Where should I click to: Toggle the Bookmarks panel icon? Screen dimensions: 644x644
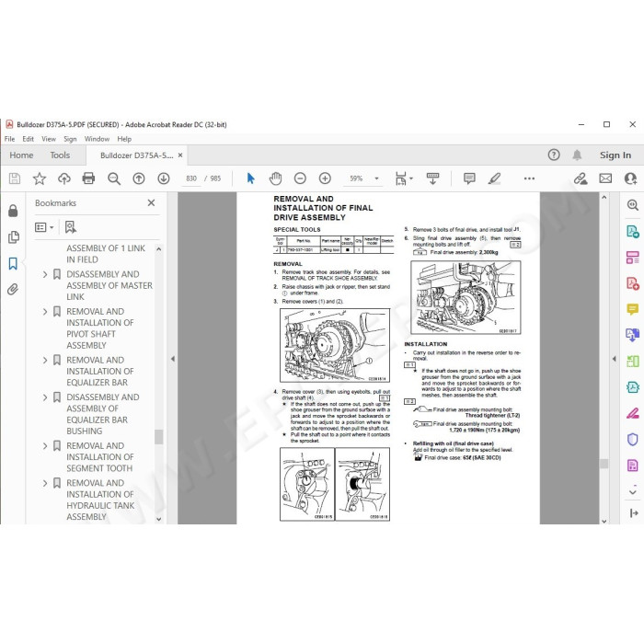coord(13,263)
